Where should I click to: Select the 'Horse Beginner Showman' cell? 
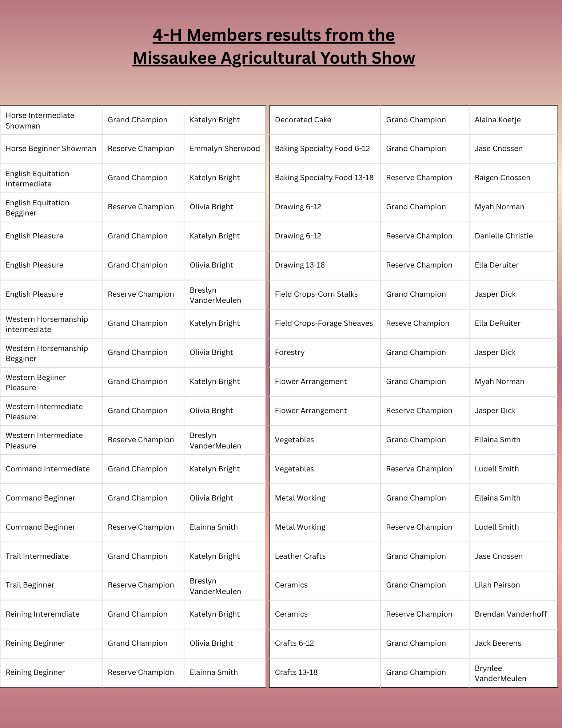51,149
